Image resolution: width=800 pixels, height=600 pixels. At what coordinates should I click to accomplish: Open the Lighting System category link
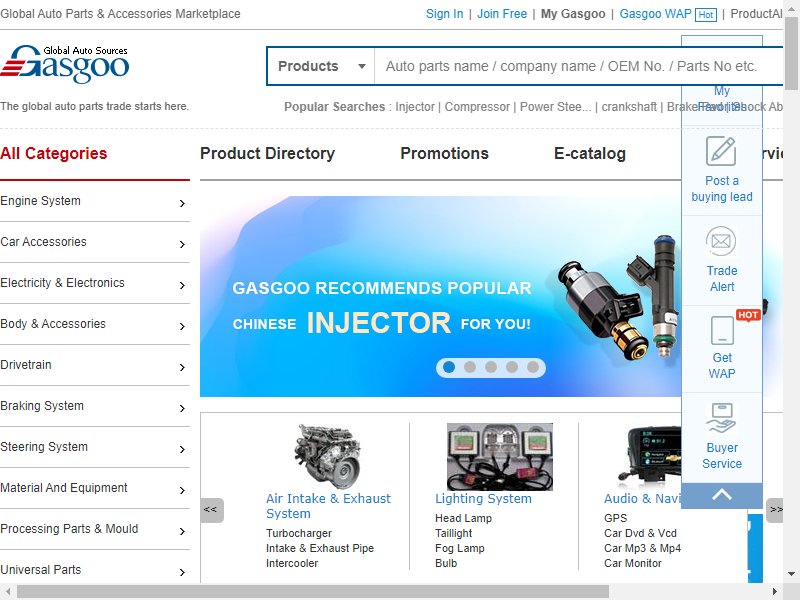483,498
